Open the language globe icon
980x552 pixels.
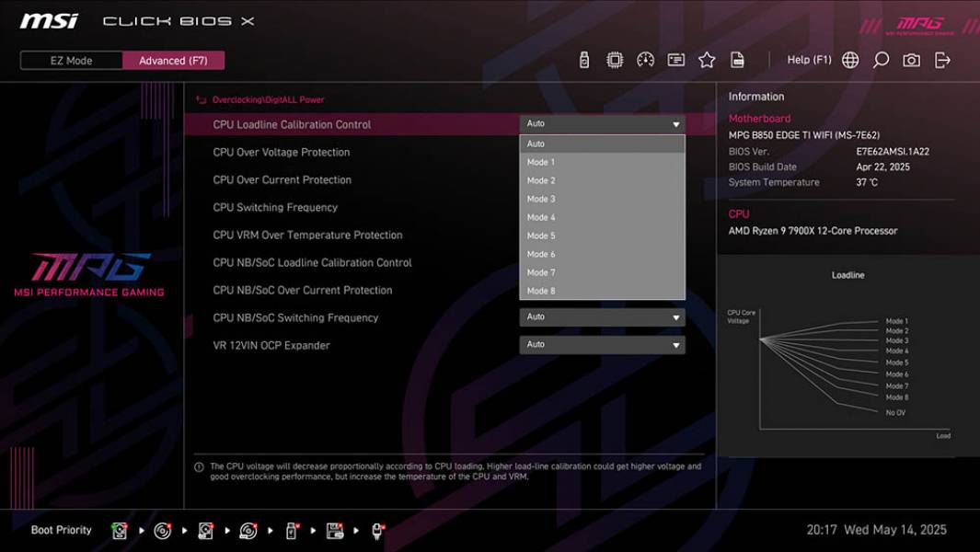pos(850,60)
